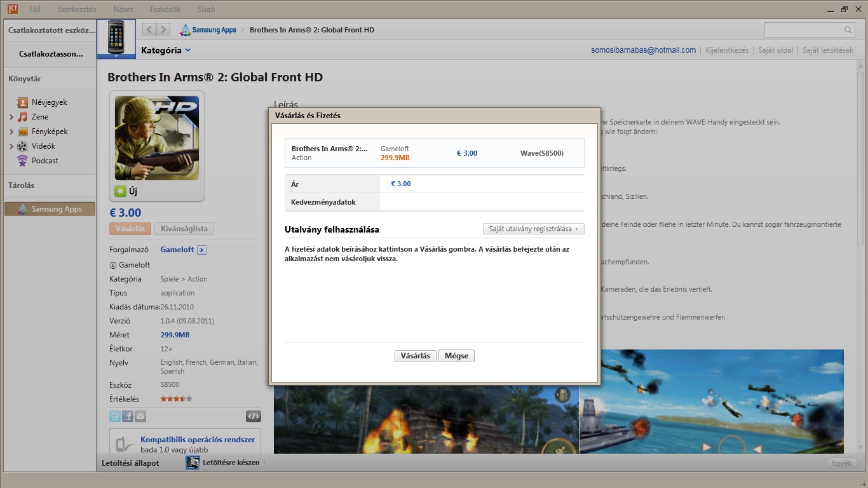Click the Kompatibilis operációs rendszer link
868x488 pixels.
point(198,440)
